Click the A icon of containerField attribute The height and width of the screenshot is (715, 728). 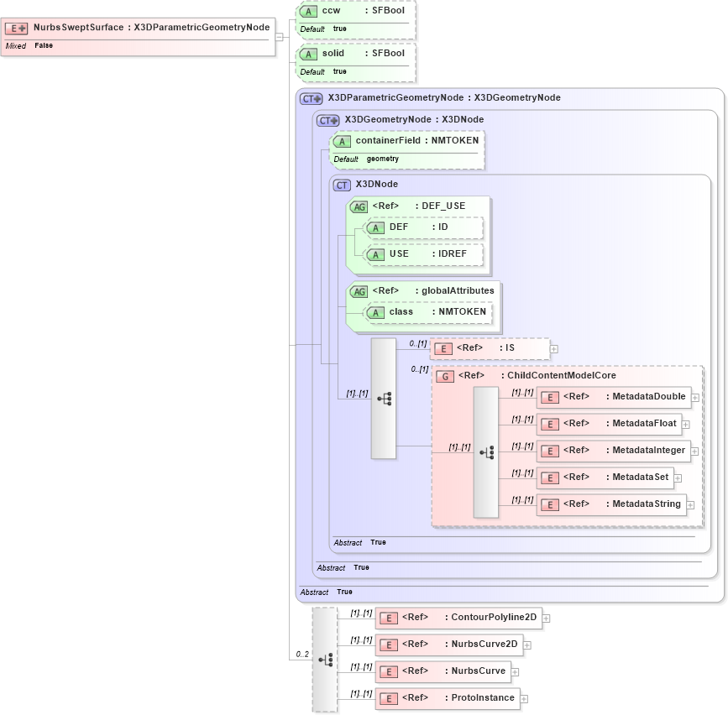pyautogui.click(x=343, y=142)
